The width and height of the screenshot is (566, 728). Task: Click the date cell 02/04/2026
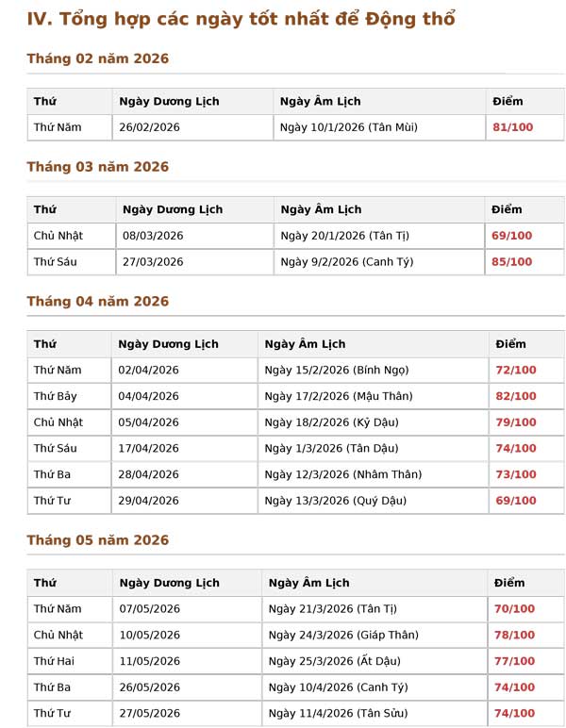(x=148, y=371)
